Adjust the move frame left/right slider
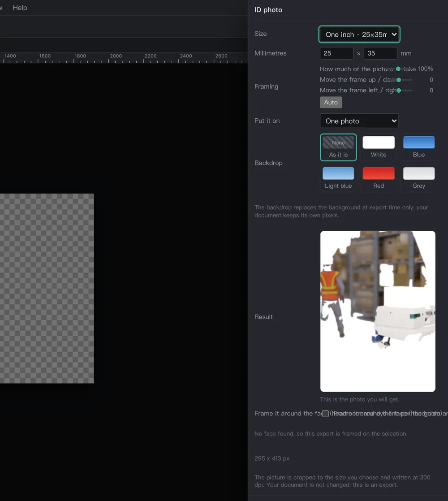The width and height of the screenshot is (448, 501). coord(398,91)
